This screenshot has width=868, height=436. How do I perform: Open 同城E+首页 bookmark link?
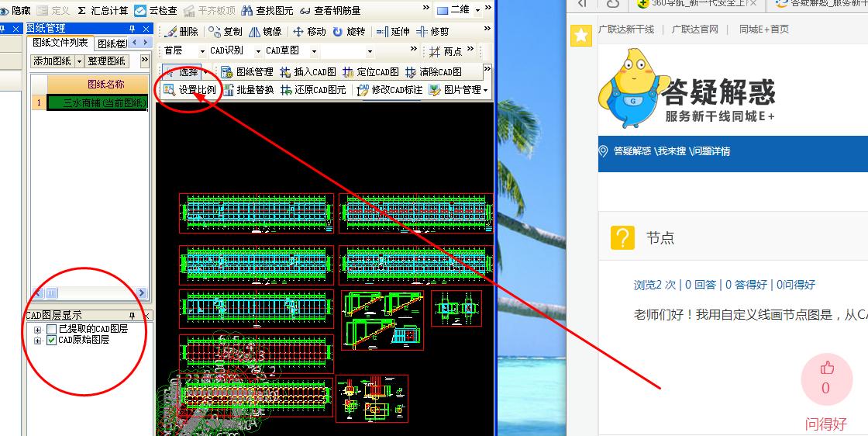coord(764,29)
